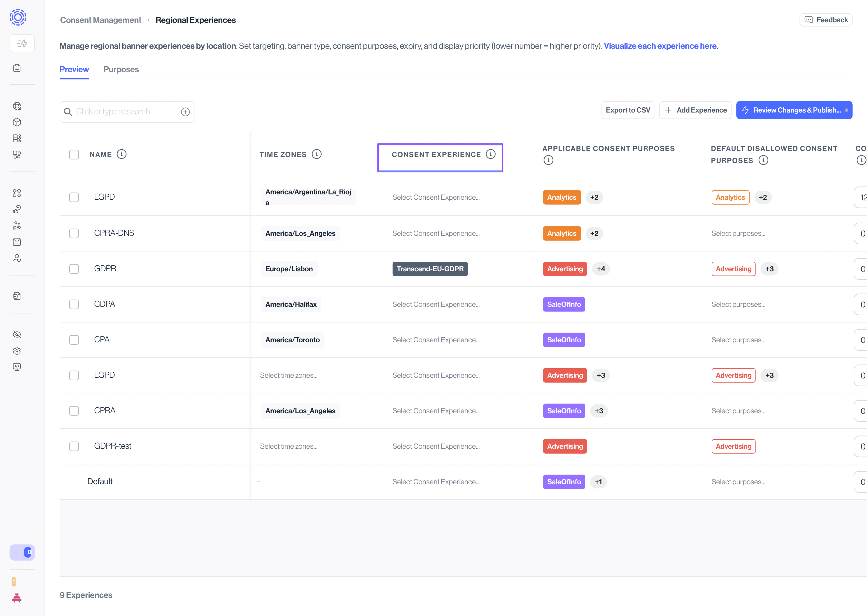Open the settings gear icon in the sidebar
867x616 pixels.
17,351
